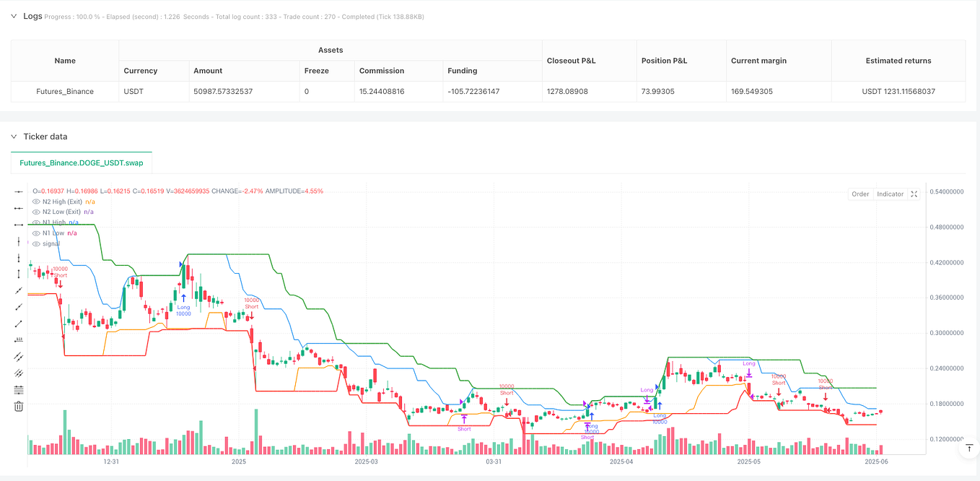Collapse the Ticker data section
Image resolution: width=980 pixels, height=481 pixels.
pyautogui.click(x=13, y=136)
